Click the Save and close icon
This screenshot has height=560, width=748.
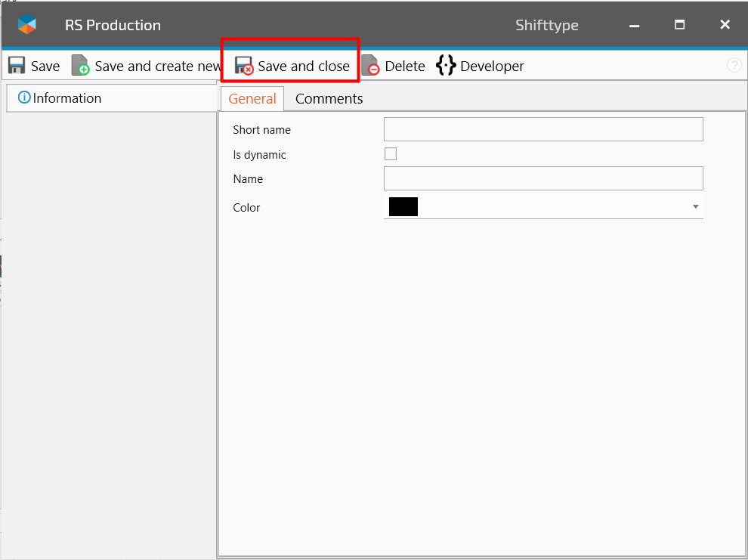(243, 66)
